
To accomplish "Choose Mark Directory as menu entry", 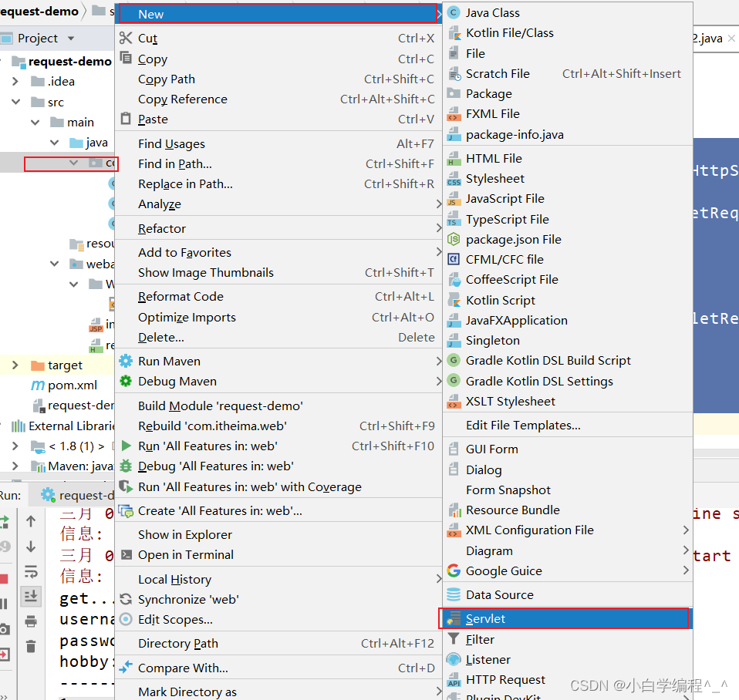I will pyautogui.click(x=278, y=692).
